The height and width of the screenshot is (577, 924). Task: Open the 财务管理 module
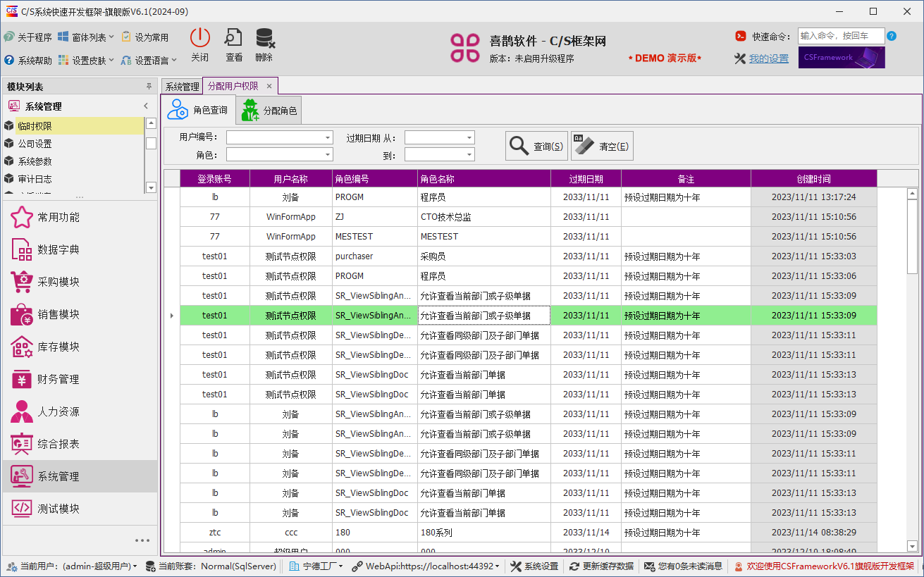[80, 379]
